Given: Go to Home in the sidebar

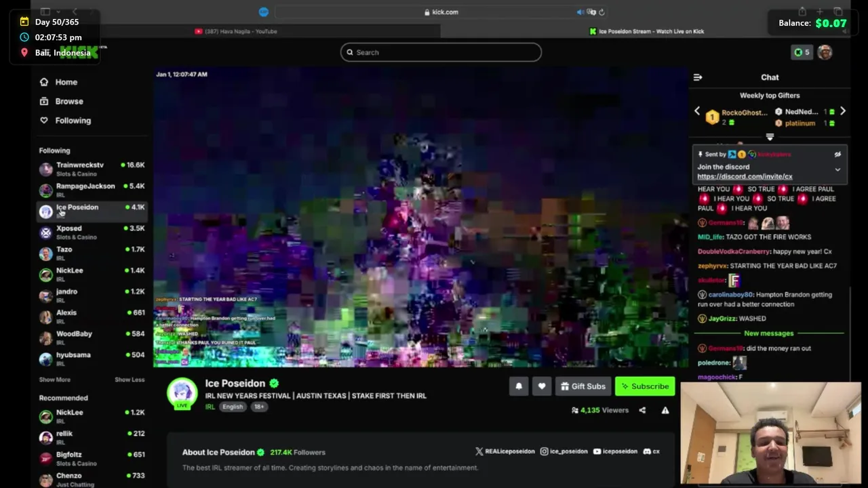Looking at the screenshot, I should 59,82.
